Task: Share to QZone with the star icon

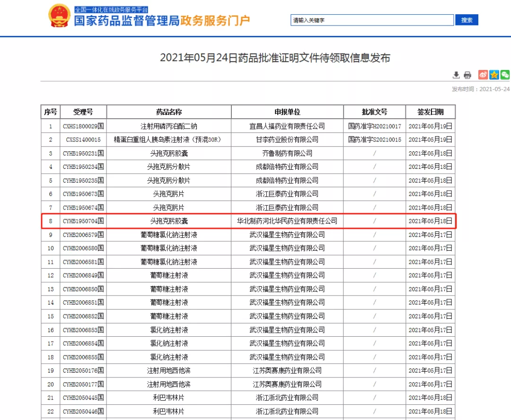Action: click(x=494, y=75)
